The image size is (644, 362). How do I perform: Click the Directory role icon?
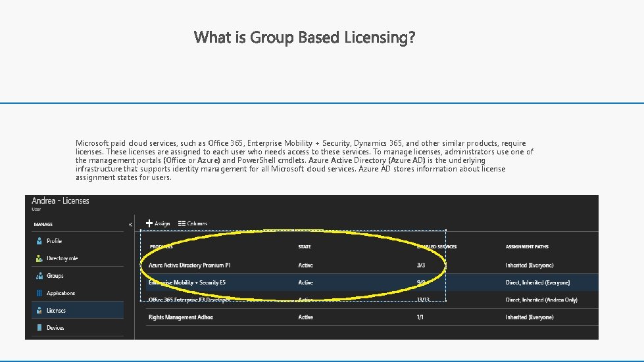coord(39,258)
